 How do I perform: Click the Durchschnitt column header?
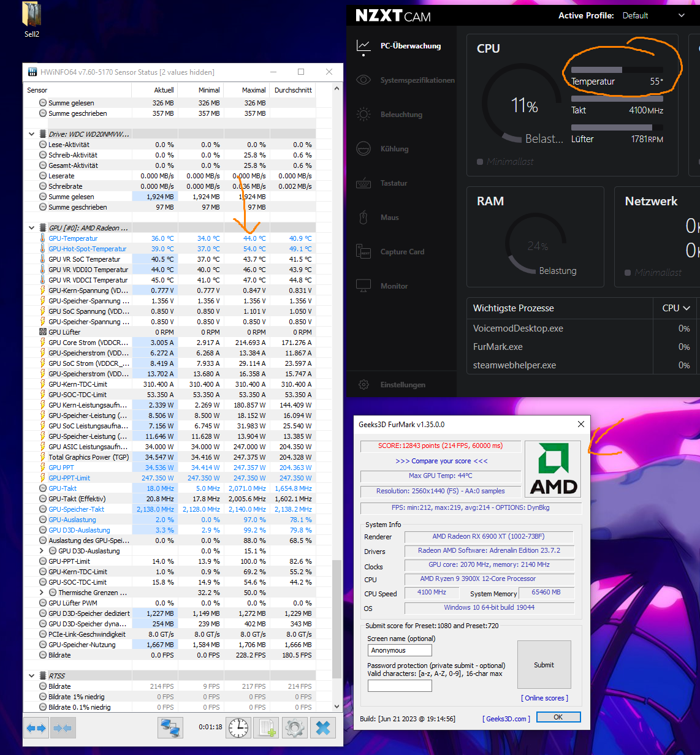(293, 90)
